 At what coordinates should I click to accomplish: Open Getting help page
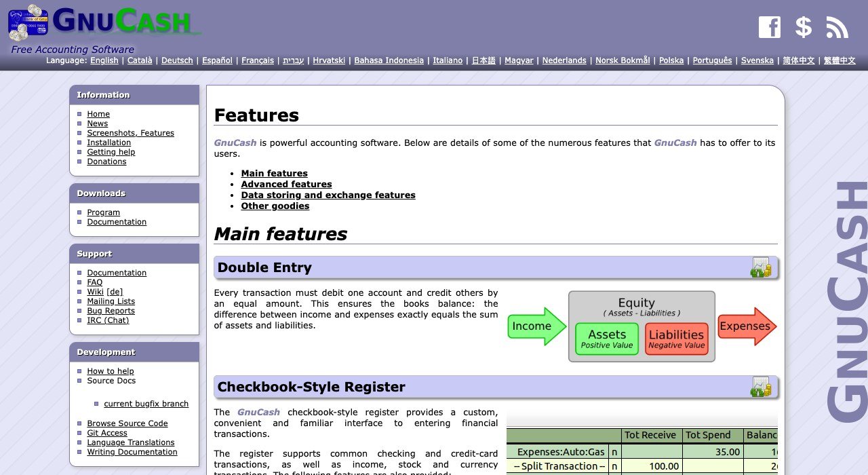111,152
